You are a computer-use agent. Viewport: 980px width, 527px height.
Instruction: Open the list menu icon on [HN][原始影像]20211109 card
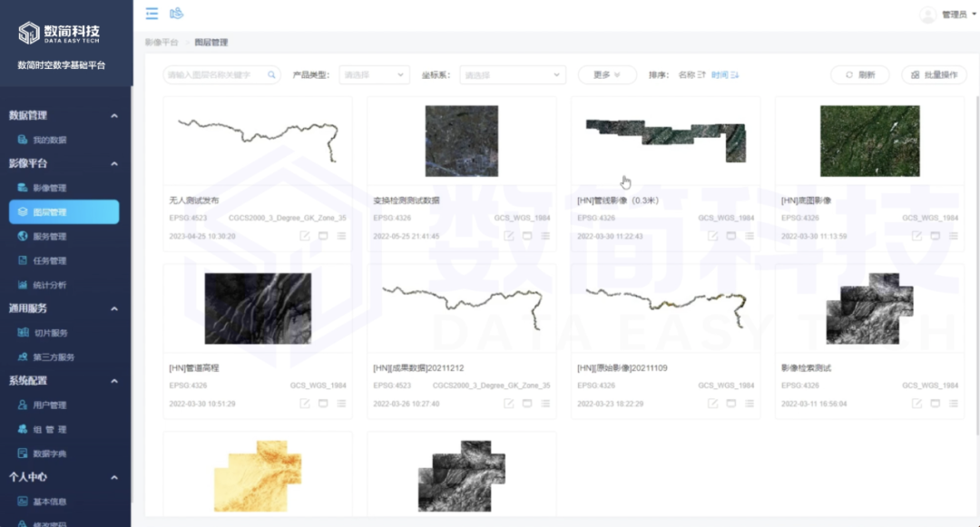(x=750, y=404)
